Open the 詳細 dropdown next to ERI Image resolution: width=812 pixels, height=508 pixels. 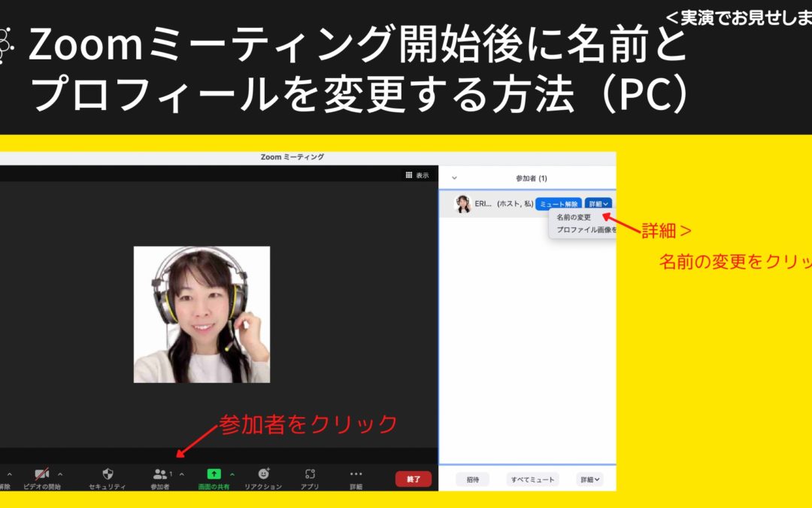point(598,202)
